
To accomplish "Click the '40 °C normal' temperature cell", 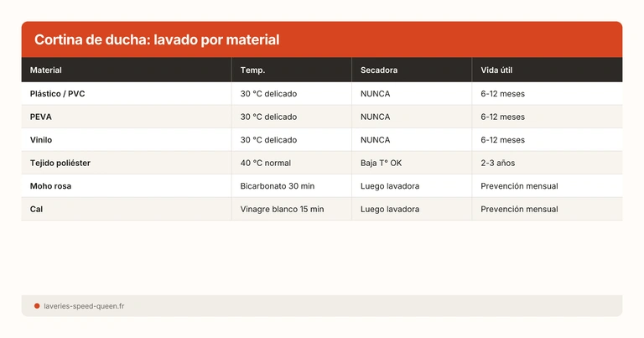I will coord(265,163).
